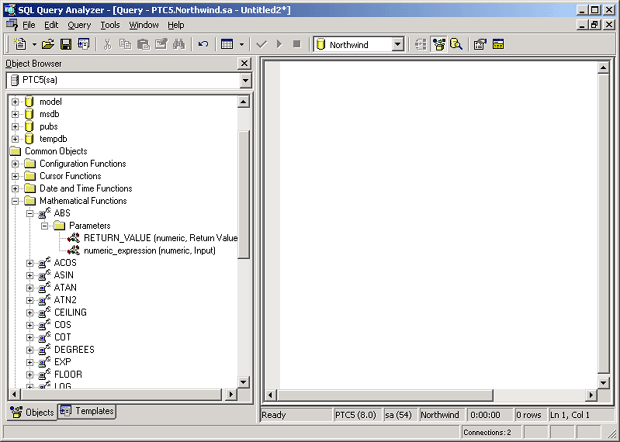Click the Execute Query play icon
The width and height of the screenshot is (620, 442).
278,44
